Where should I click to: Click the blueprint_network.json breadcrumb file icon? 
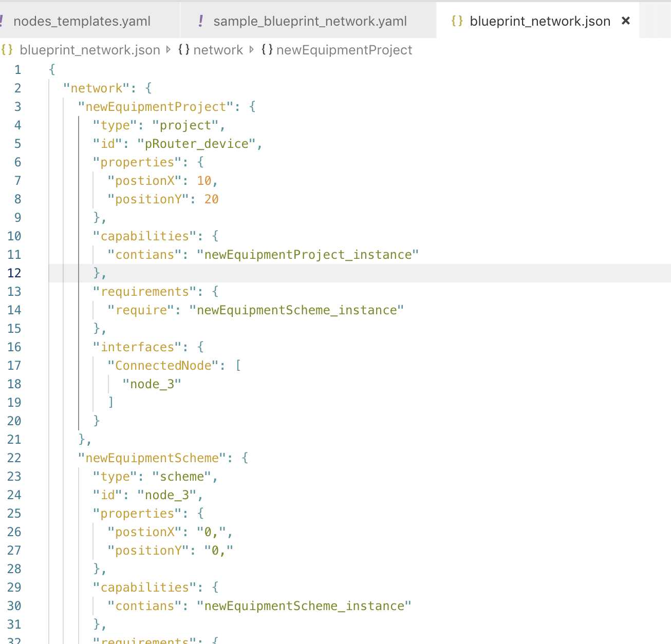[7, 50]
